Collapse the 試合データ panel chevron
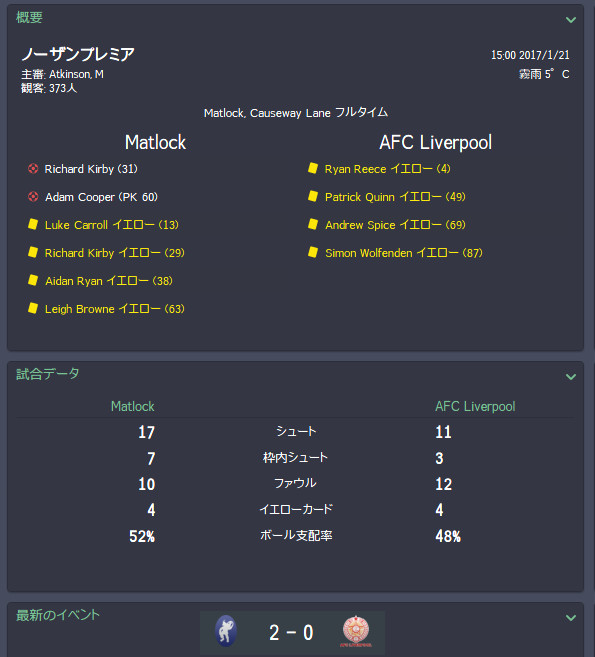The image size is (595, 657). (x=571, y=377)
